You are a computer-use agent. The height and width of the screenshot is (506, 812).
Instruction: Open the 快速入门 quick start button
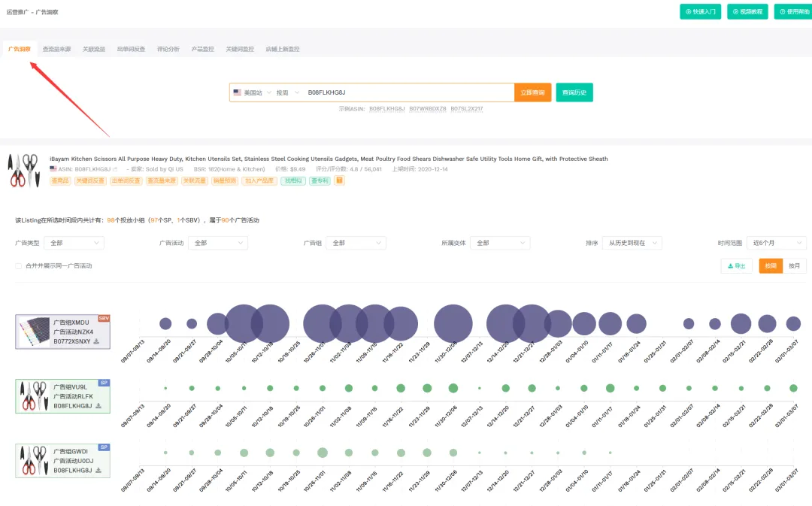click(x=700, y=11)
